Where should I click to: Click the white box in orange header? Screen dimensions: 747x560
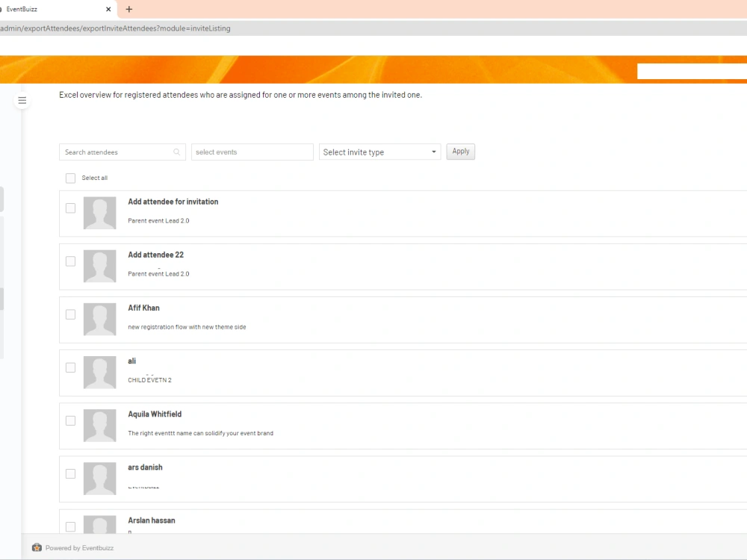point(692,72)
